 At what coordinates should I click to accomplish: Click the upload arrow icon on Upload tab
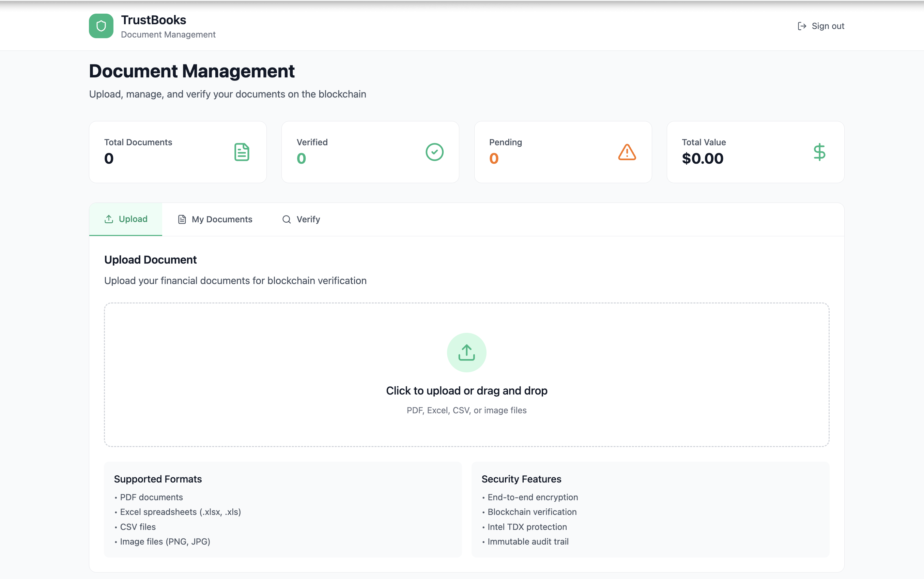click(x=109, y=219)
